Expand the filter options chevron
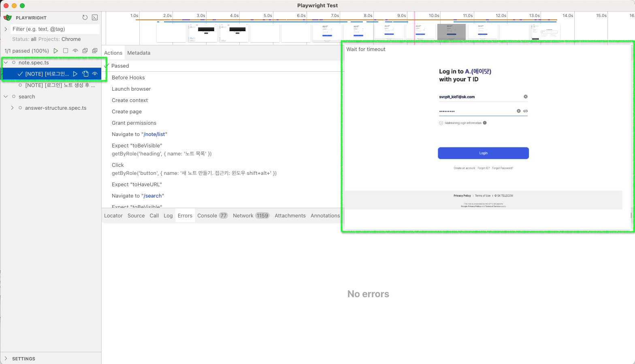 pyautogui.click(x=6, y=29)
